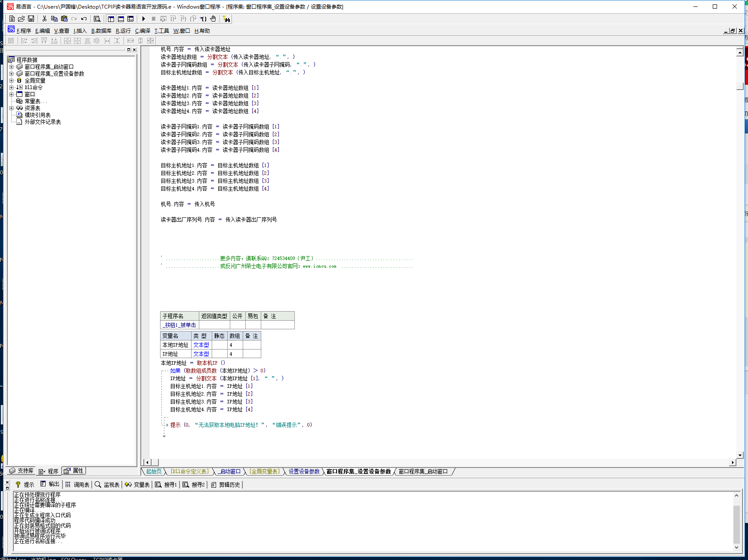Select 外部文件记录表 in program tree

point(43,122)
